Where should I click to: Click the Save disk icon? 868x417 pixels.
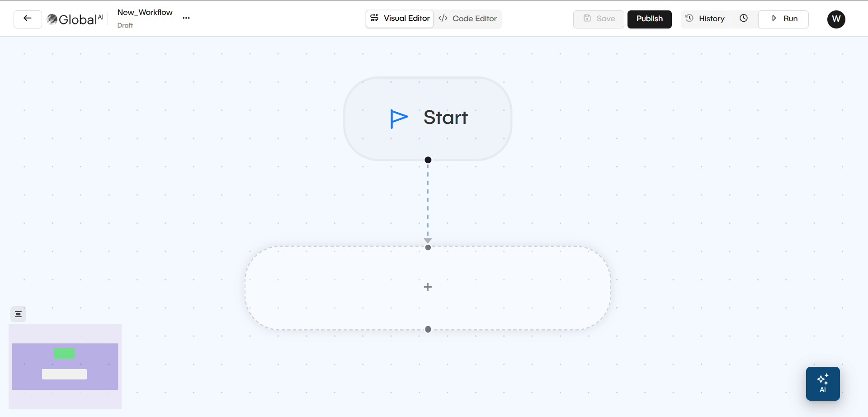[x=587, y=19]
